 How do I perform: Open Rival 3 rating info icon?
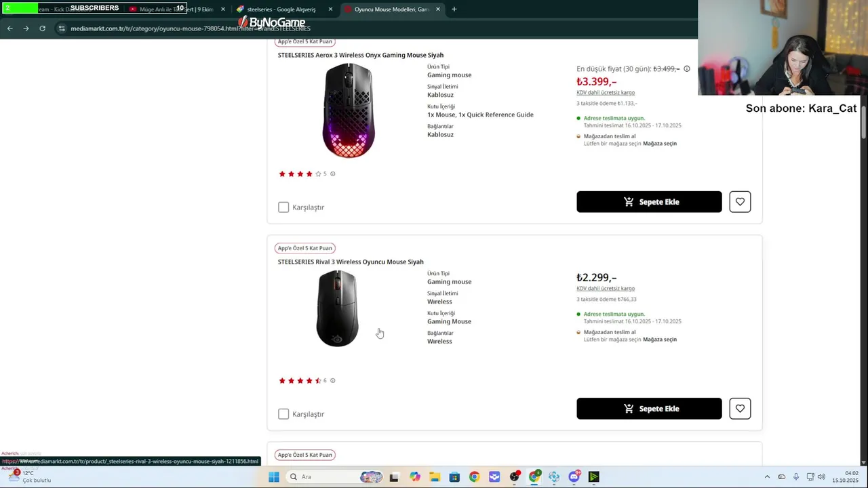332,381
